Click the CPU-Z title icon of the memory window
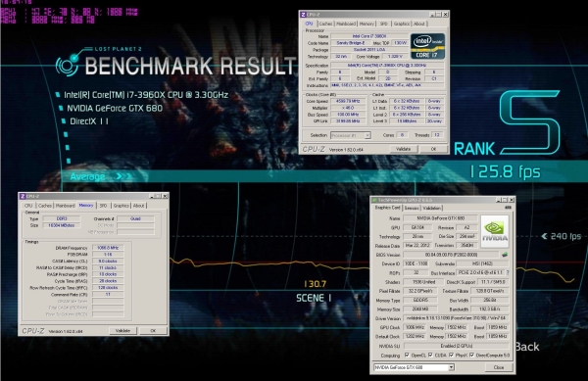 tap(23, 196)
